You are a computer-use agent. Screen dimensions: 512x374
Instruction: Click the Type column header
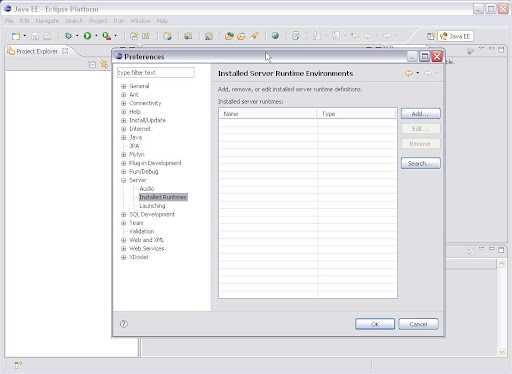point(356,114)
